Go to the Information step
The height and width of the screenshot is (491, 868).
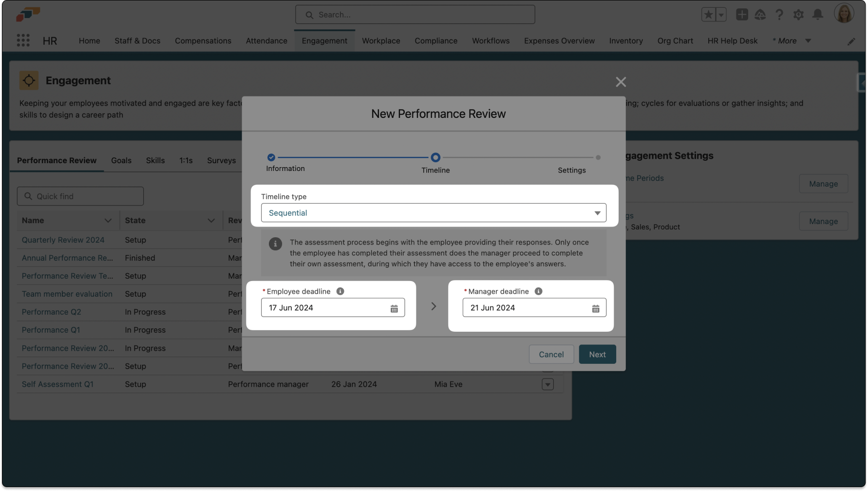271,157
